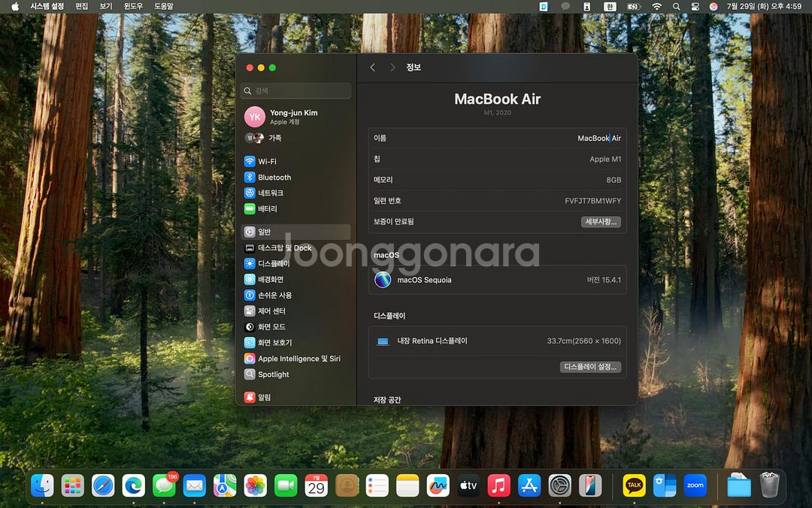Image resolution: width=812 pixels, height=508 pixels.
Task: Open Freeform from the Dock
Action: 438,485
